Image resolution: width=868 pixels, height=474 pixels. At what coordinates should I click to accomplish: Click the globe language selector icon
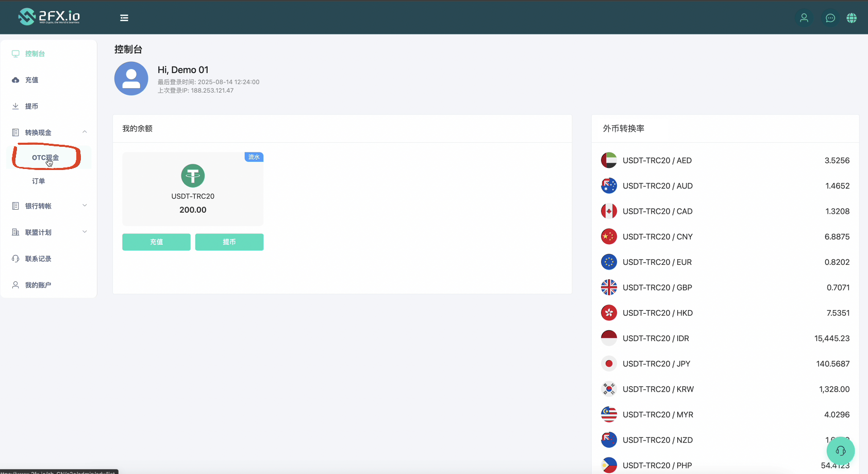point(852,18)
